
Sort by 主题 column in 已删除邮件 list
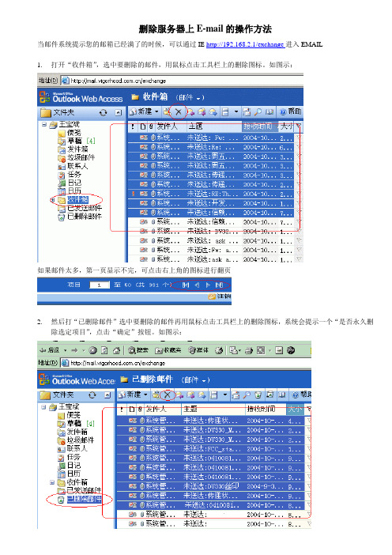point(213,409)
